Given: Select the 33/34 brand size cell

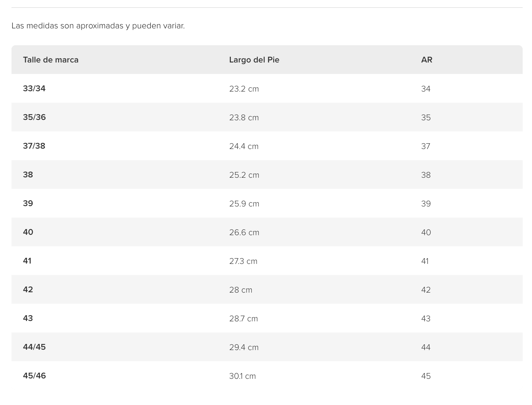Looking at the screenshot, I should [x=34, y=88].
